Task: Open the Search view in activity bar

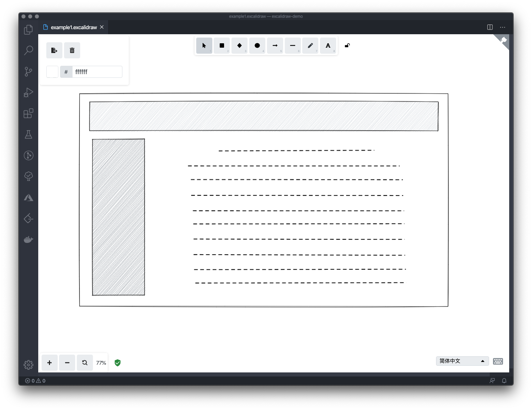Action: tap(29, 50)
